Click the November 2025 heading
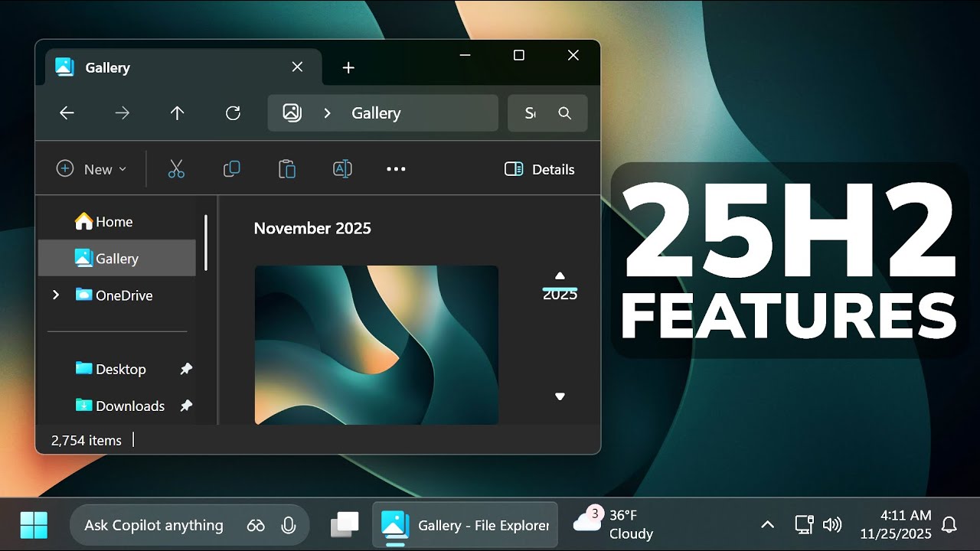The height and width of the screenshot is (551, 980). pyautogui.click(x=312, y=228)
